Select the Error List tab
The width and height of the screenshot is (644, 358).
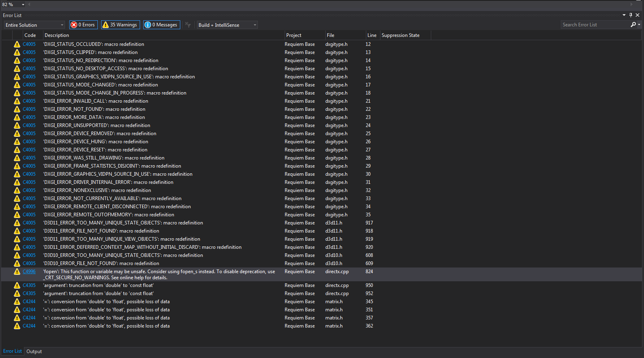pos(12,352)
